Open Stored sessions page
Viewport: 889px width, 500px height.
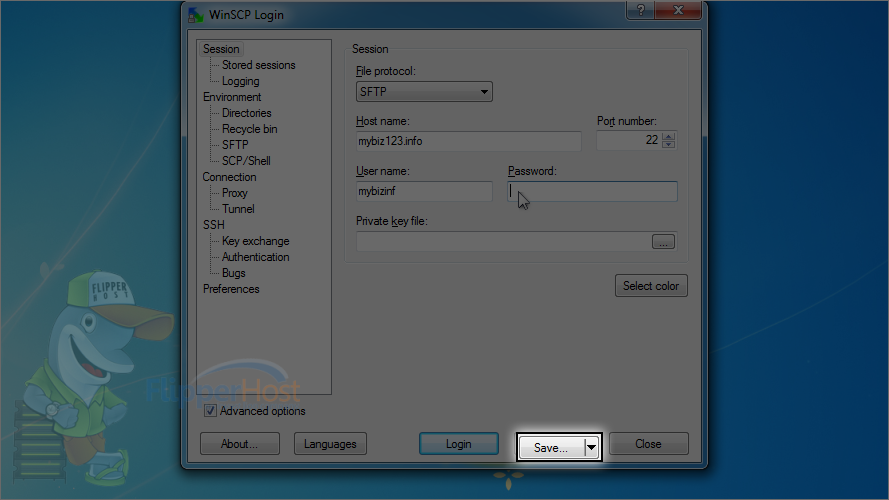[x=259, y=65]
